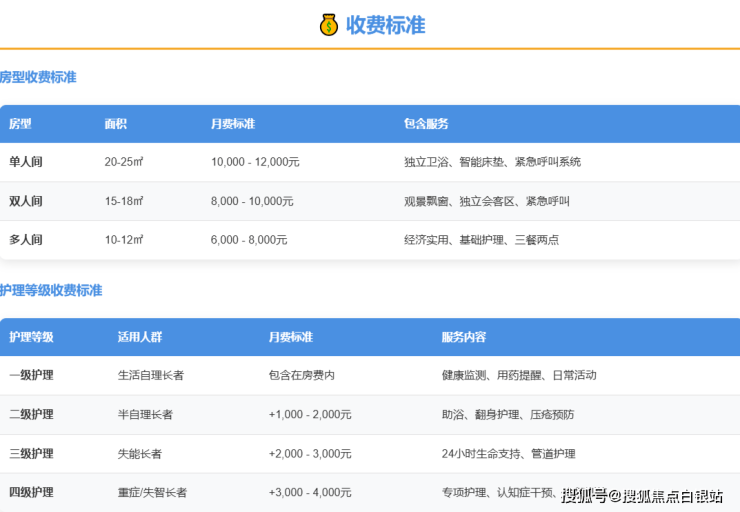Image resolution: width=740 pixels, height=512 pixels.
Task: Click the 房型 column header
Action: tap(20, 124)
